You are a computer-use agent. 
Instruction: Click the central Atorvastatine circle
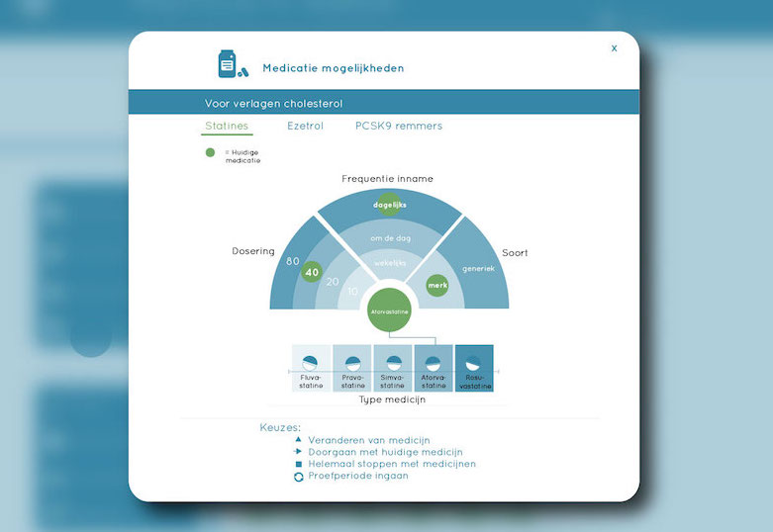pos(390,310)
